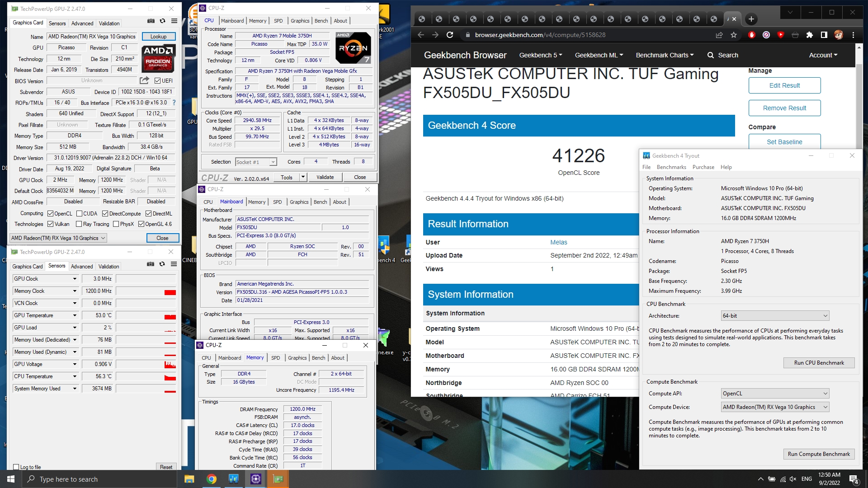Switch to Advanced tab in top GPU-Z
Screen dimensions: 868x488
82,23
